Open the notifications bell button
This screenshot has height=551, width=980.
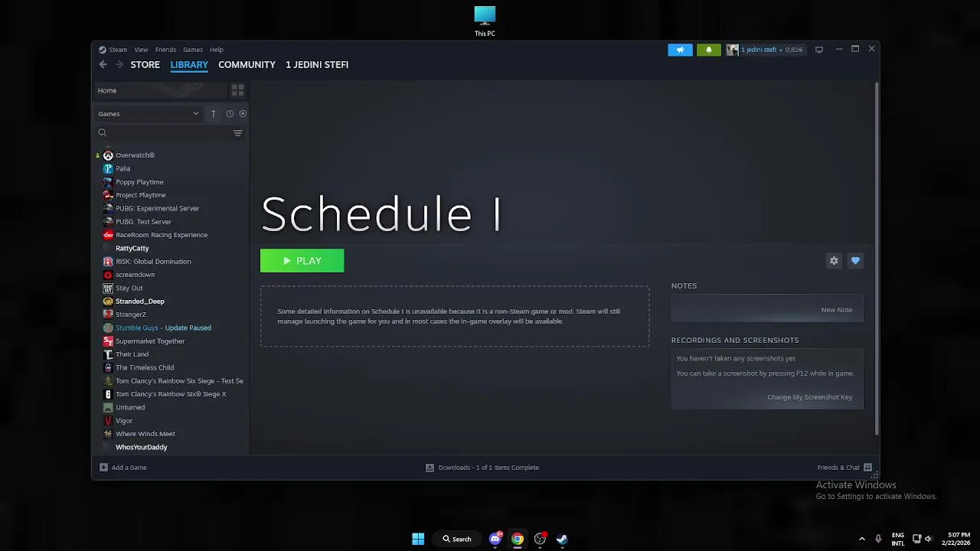coord(708,50)
